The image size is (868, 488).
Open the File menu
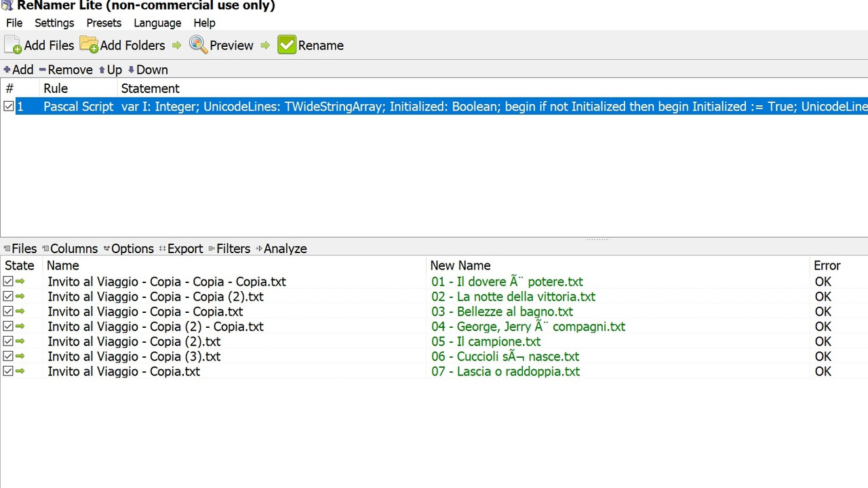pos(14,22)
